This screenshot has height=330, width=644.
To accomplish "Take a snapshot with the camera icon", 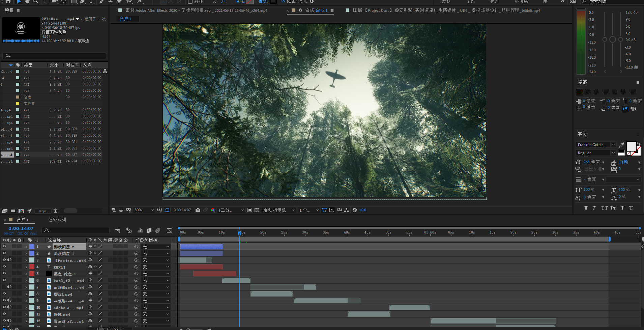I will coord(198,210).
